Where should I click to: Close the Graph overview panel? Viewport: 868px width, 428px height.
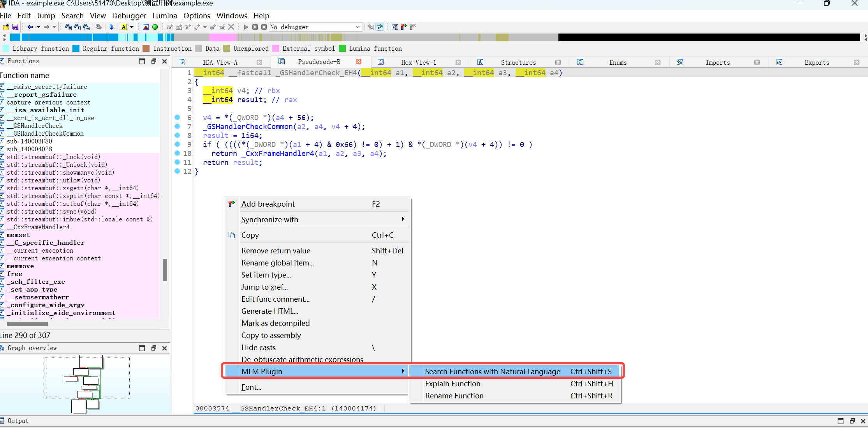[165, 348]
